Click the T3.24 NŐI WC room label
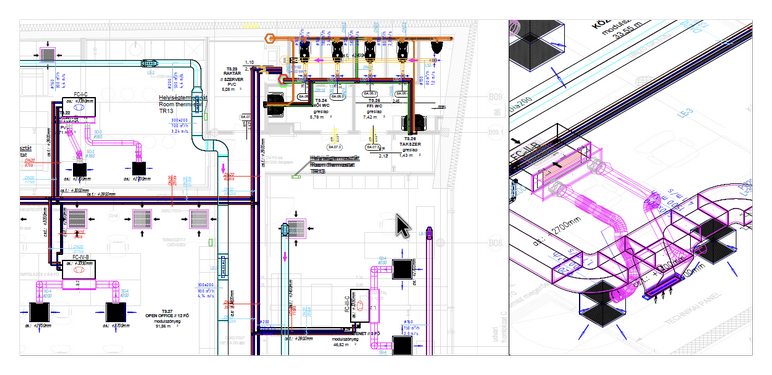Image resolution: width=772 pixels, height=375 pixels. pos(323,109)
